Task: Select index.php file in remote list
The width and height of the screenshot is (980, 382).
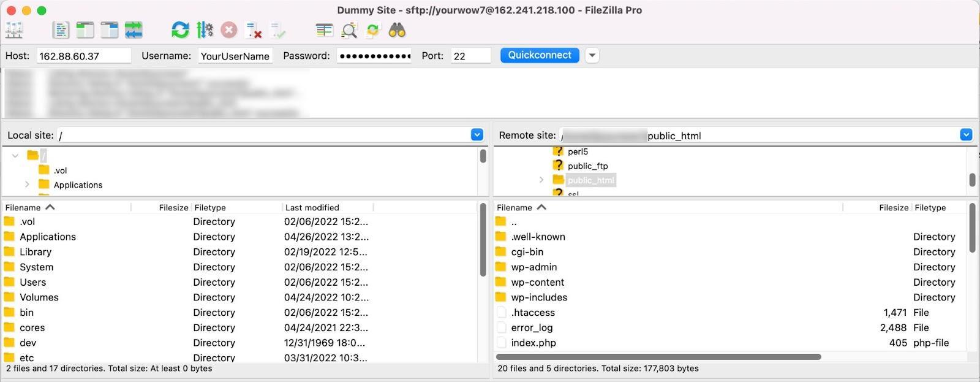Action: click(x=730, y=343)
